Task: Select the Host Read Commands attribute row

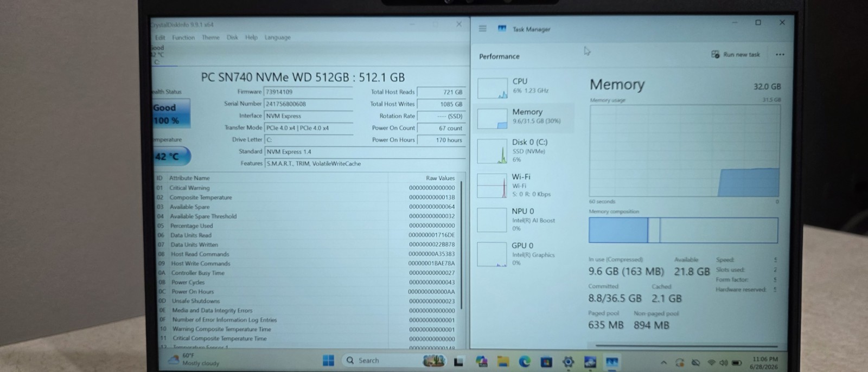Action: (x=307, y=254)
